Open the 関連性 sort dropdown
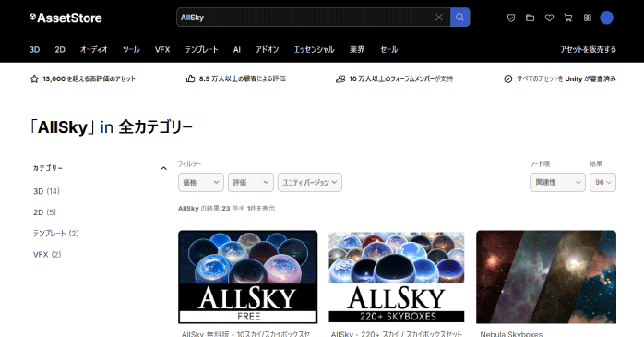Viewport: 644px width, 337px height. click(557, 182)
